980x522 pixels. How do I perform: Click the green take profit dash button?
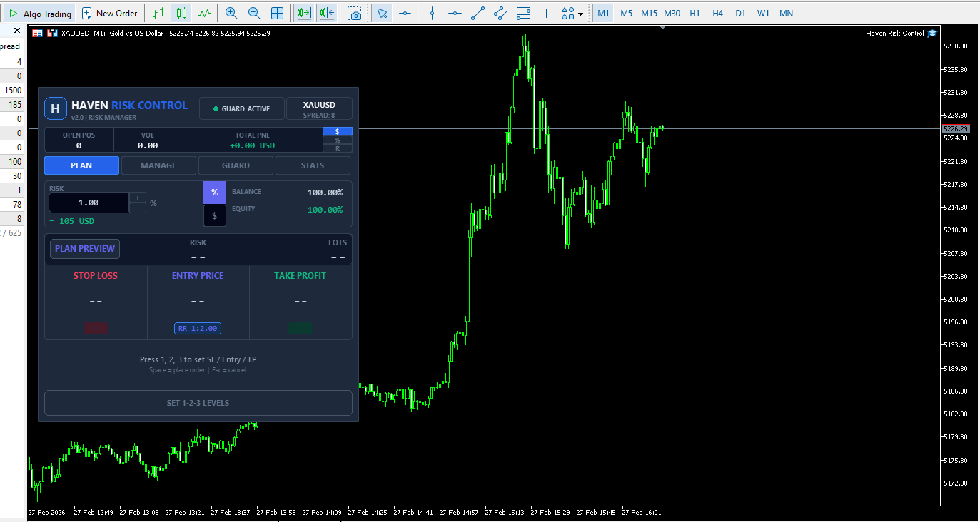pyautogui.click(x=300, y=329)
